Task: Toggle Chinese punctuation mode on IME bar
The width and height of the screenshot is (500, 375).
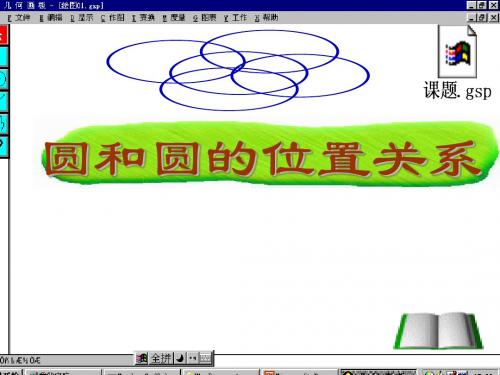Action: [192, 359]
